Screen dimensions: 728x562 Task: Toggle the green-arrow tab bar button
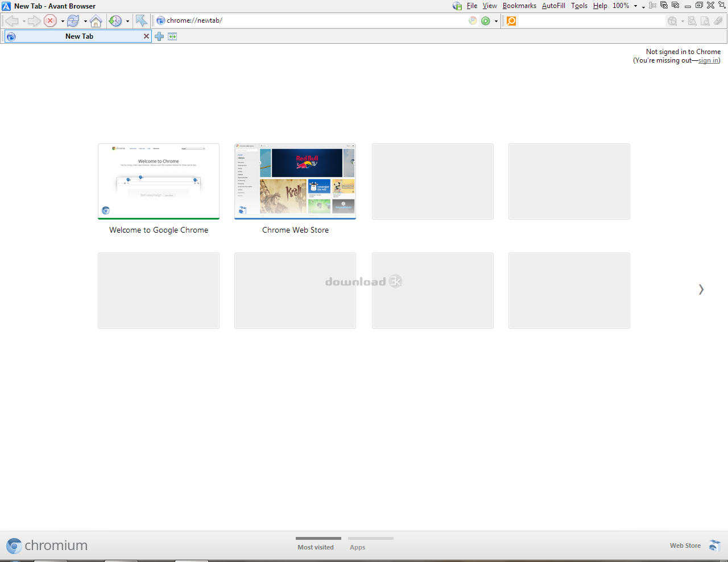172,36
